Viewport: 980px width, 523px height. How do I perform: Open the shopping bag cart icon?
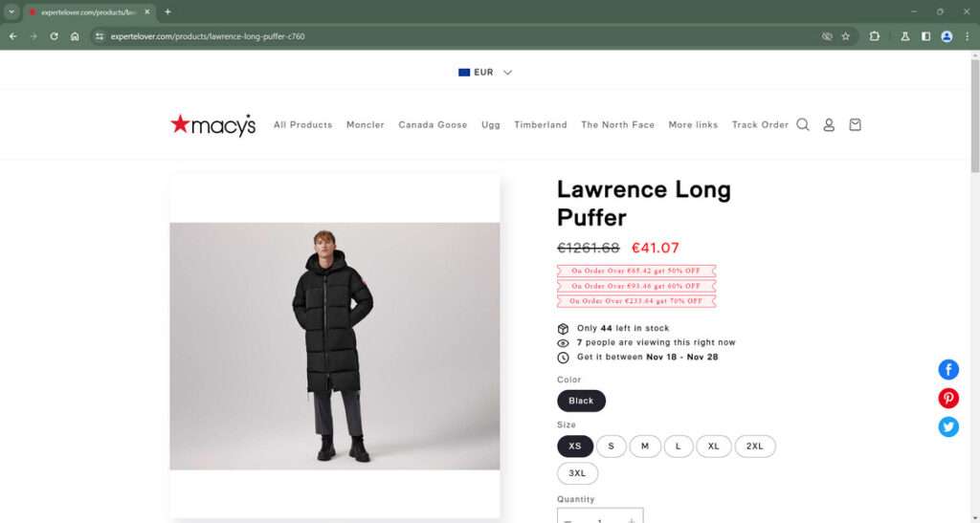(855, 124)
